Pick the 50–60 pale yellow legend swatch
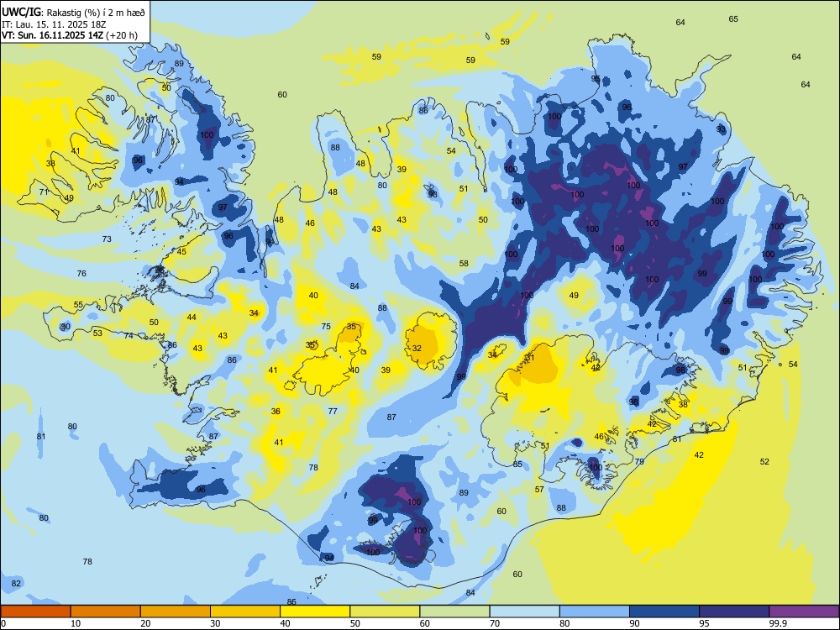This screenshot has height=630, width=840. tap(386, 612)
